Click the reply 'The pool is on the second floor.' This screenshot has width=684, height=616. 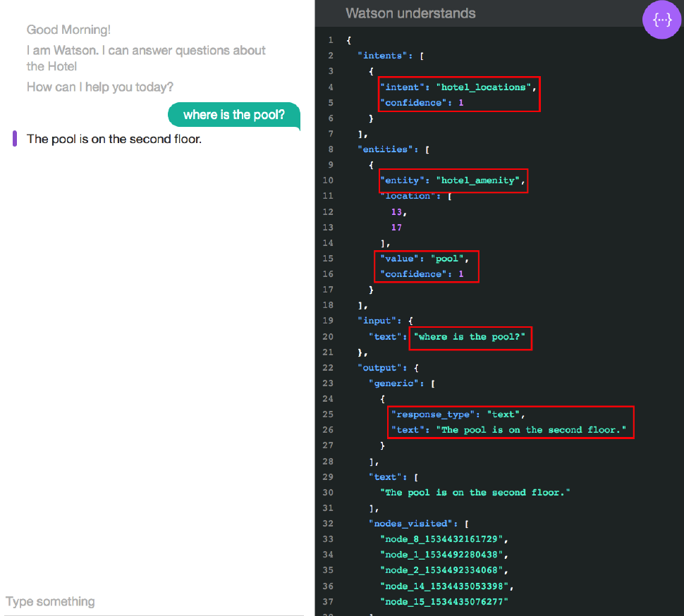114,139
